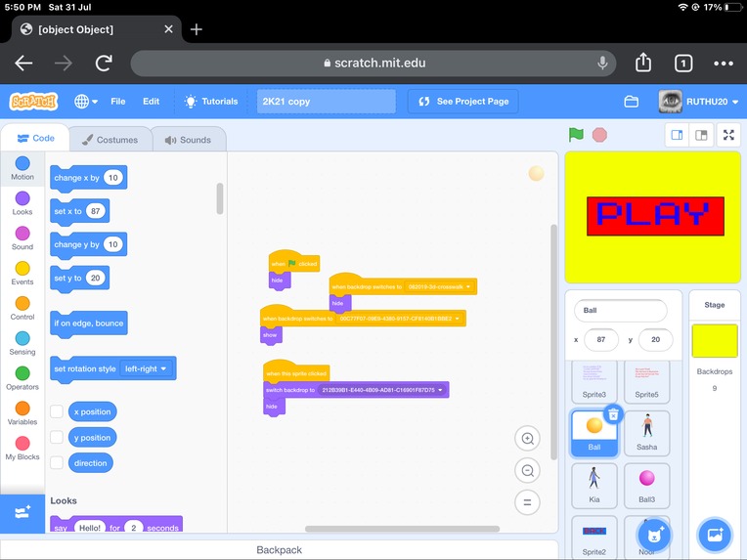Click the PLAY button on the stage
This screenshot has height=560, width=747.
(x=655, y=216)
